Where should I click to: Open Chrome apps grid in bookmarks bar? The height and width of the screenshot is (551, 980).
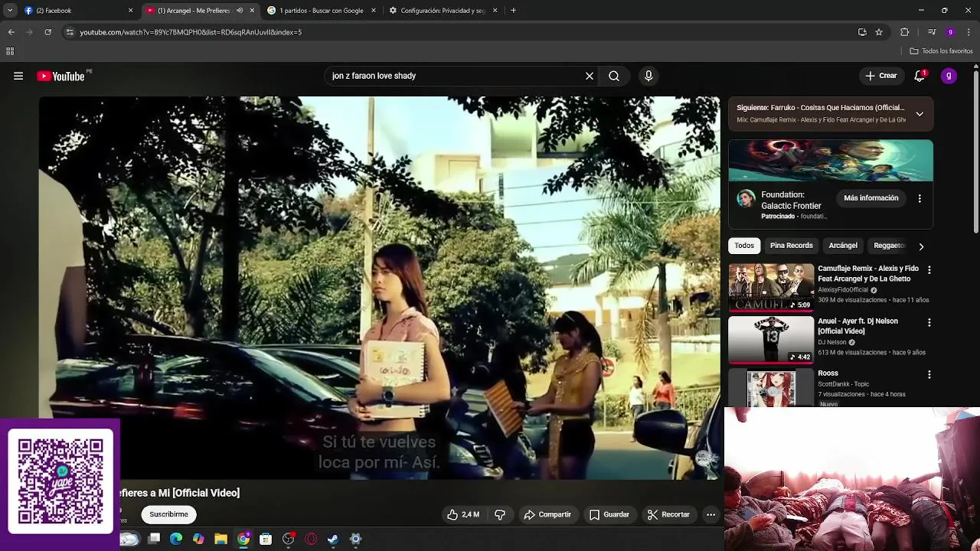10,51
